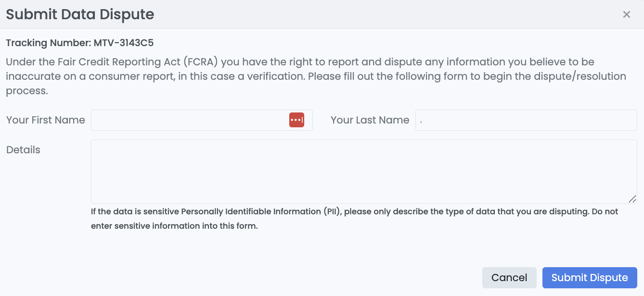
Task: Click into the Your Last Name field
Action: click(x=526, y=120)
